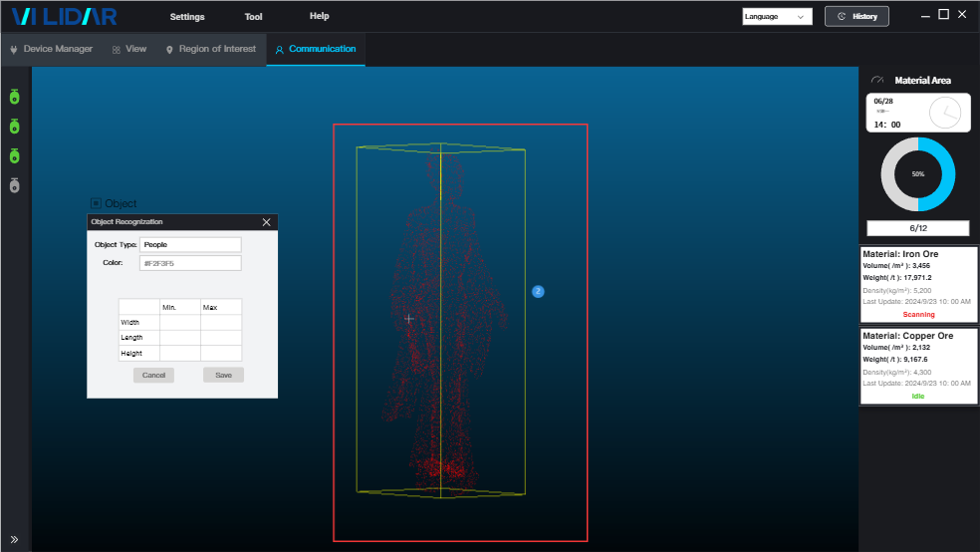Select the first green LiDAR device icon

pyautogui.click(x=14, y=97)
